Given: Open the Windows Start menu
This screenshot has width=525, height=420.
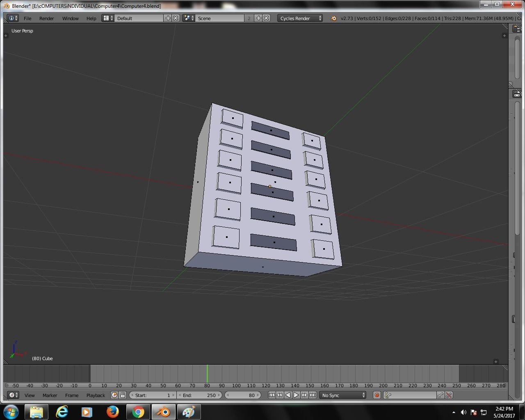Looking at the screenshot, I should [11, 412].
